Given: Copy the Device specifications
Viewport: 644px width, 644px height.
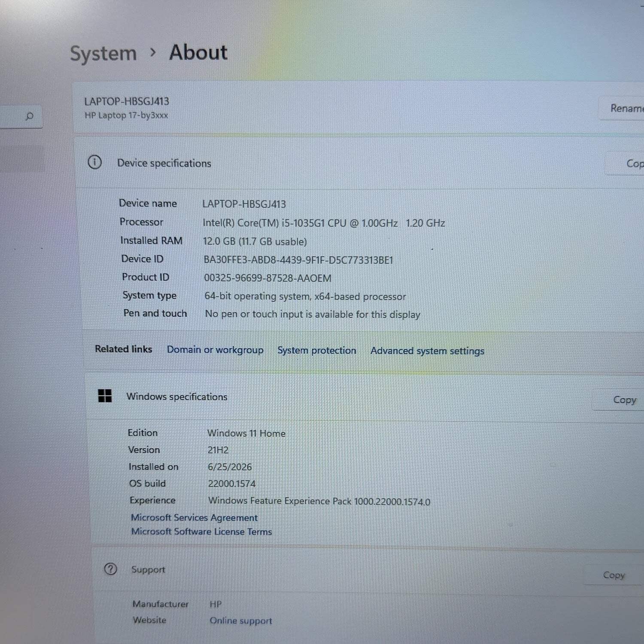Looking at the screenshot, I should (625, 164).
